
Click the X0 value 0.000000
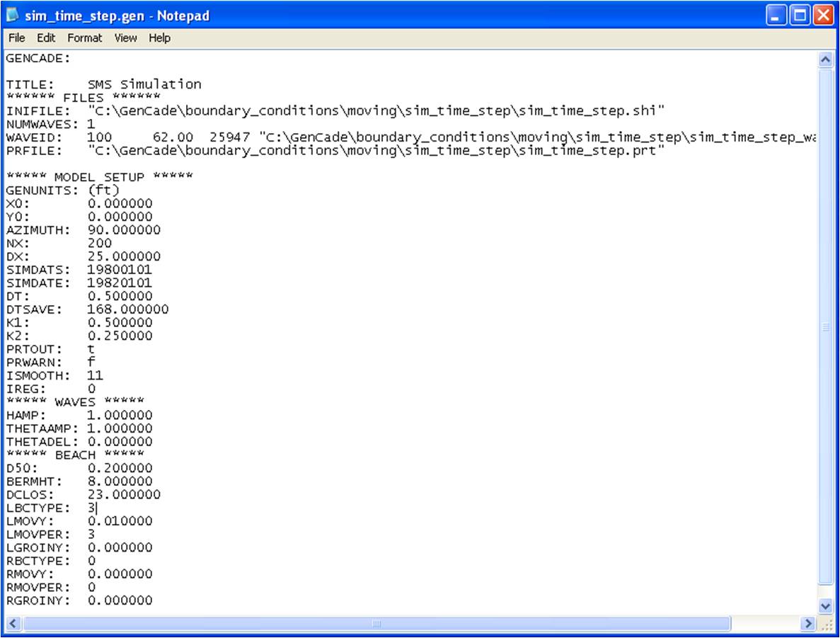(x=120, y=204)
